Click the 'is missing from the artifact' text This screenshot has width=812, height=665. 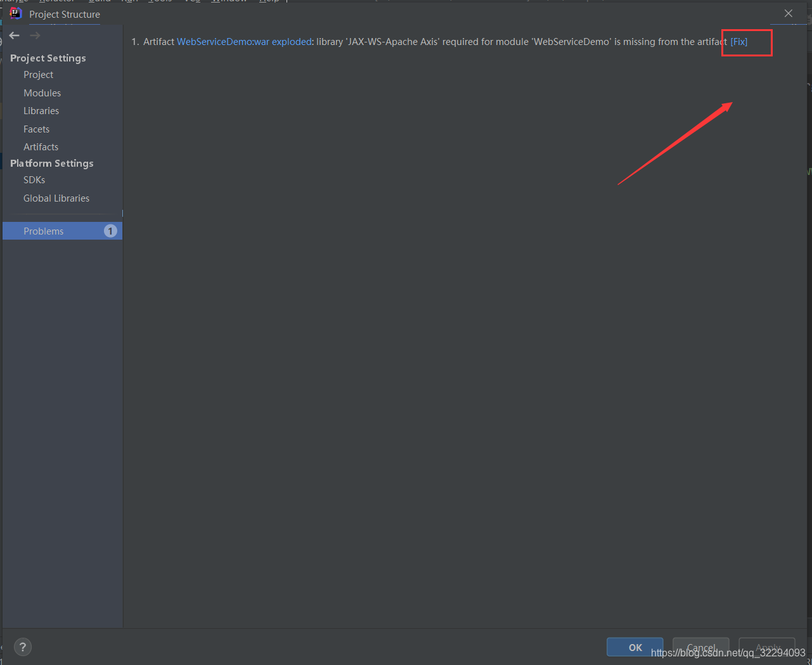click(x=671, y=42)
